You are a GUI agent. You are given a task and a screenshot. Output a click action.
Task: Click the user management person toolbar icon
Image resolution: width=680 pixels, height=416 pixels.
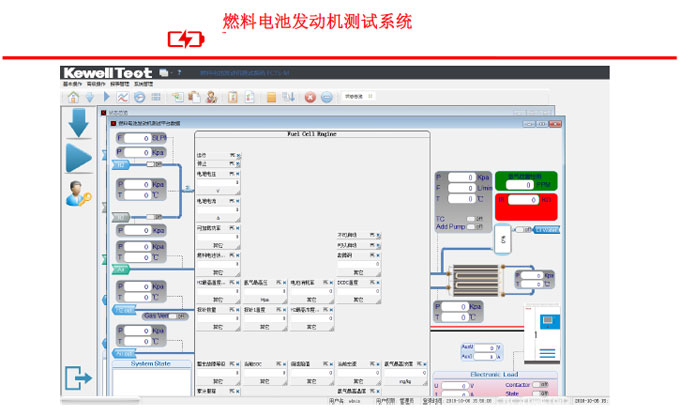pyautogui.click(x=211, y=97)
